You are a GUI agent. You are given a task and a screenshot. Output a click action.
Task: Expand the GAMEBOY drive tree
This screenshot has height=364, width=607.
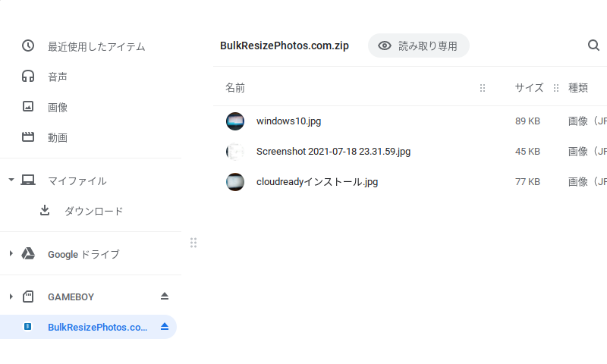tap(11, 297)
